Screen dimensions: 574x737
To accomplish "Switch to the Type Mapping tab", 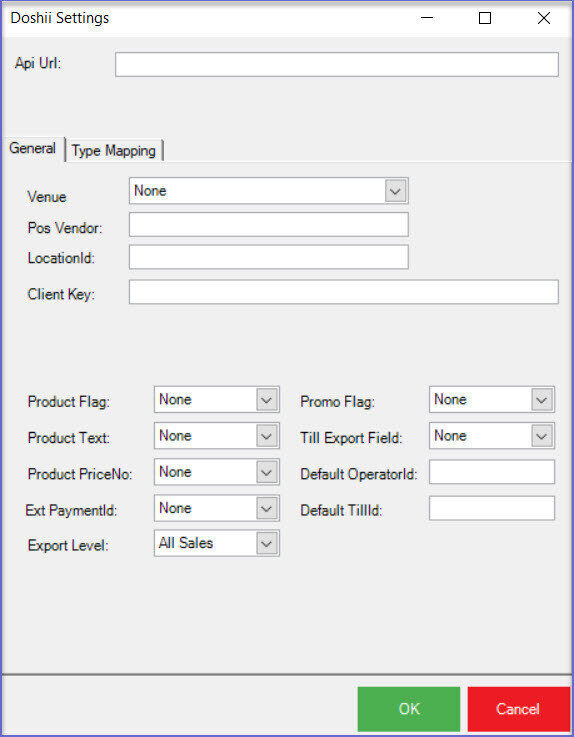I will (x=114, y=150).
